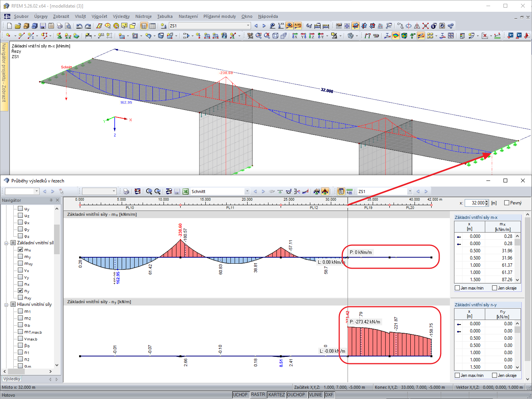Zoom in on result diagram
Viewport: 532px width, 399px height.
click(x=149, y=192)
